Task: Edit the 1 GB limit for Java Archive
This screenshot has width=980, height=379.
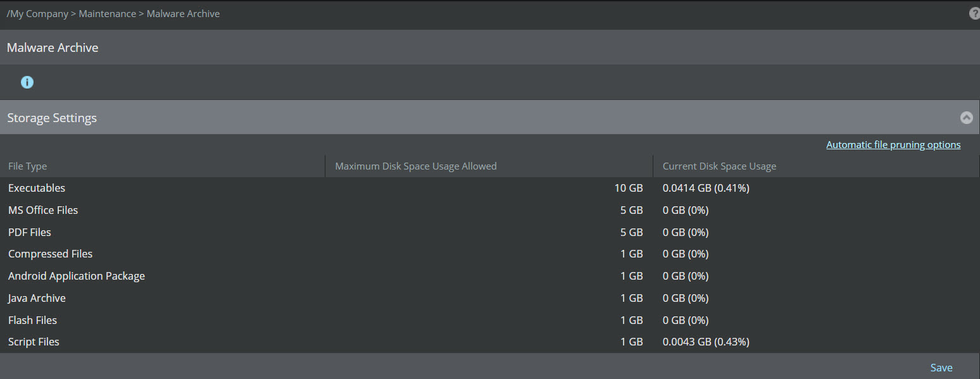Action: point(632,298)
